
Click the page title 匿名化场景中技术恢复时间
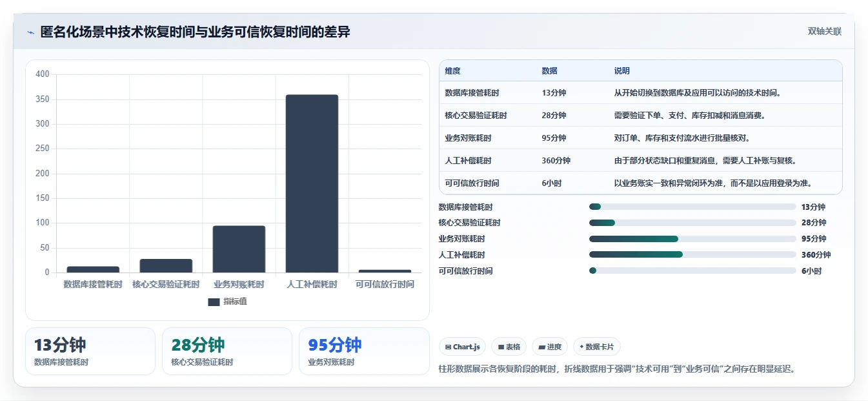click(195, 32)
